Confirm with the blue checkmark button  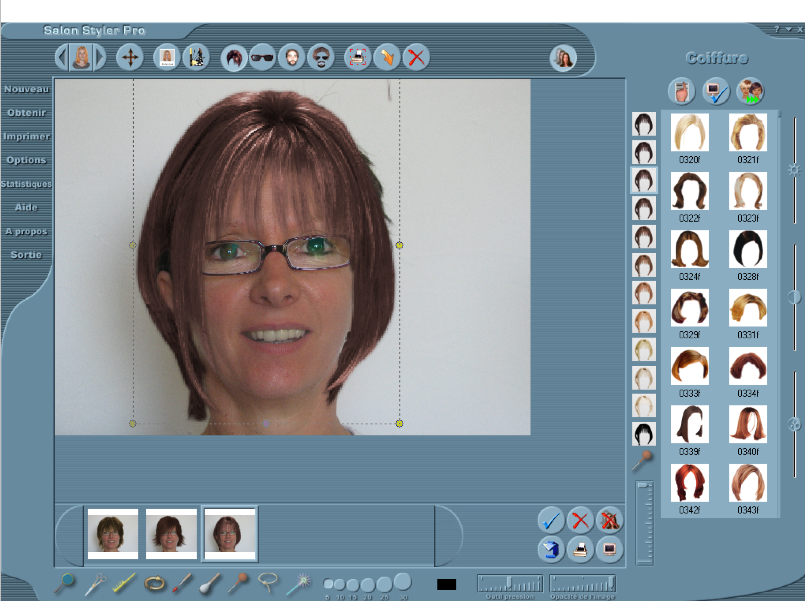(x=551, y=520)
